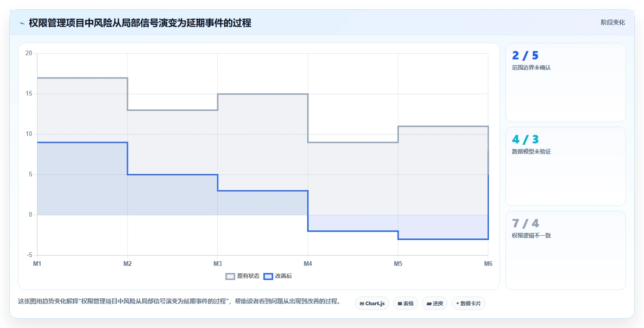The width and height of the screenshot is (644, 328).
Task: Open the 数据模型未验证 card
Action: click(x=565, y=166)
